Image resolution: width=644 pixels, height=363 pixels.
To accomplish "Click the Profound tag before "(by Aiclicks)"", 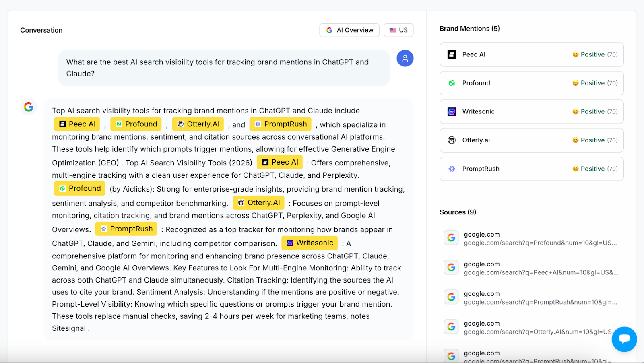I will [80, 188].
